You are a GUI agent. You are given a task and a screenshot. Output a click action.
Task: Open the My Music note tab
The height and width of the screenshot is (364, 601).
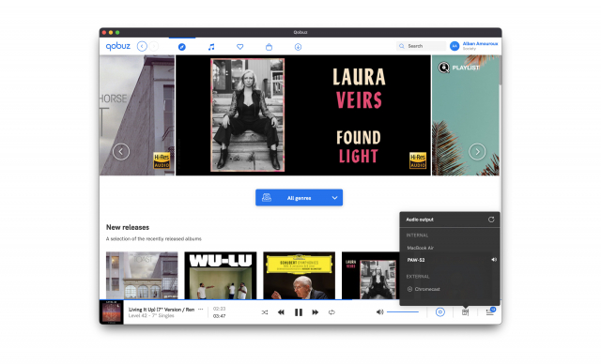(x=211, y=47)
